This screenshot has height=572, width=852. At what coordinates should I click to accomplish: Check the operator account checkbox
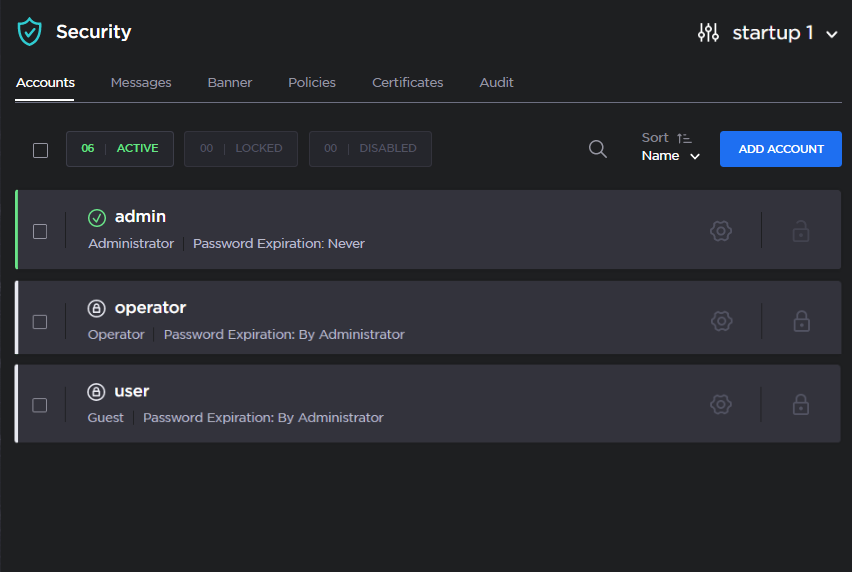(x=40, y=322)
